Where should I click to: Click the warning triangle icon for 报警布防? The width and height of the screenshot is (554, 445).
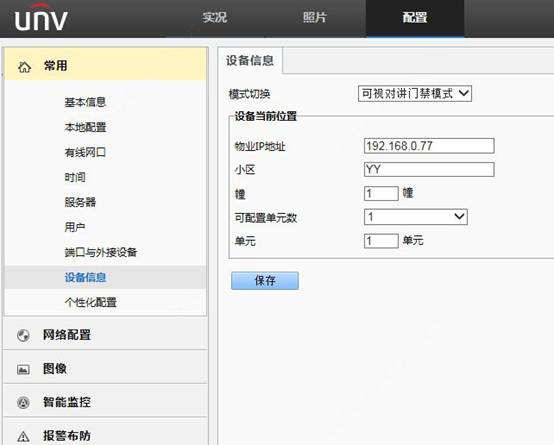tap(23, 436)
